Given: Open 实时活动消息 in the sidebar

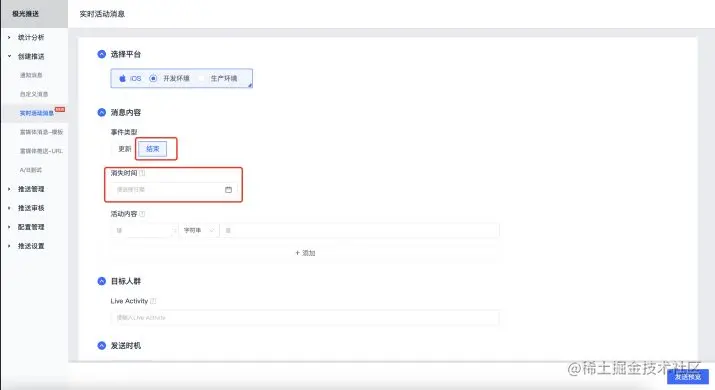Looking at the screenshot, I should (x=36, y=113).
